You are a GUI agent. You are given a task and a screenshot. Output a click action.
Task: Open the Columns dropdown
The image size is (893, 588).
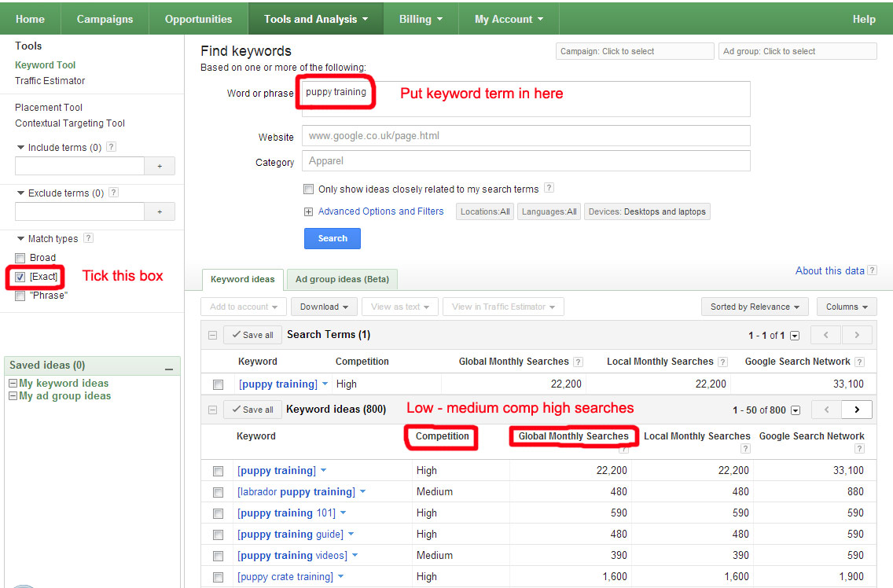[x=847, y=307]
